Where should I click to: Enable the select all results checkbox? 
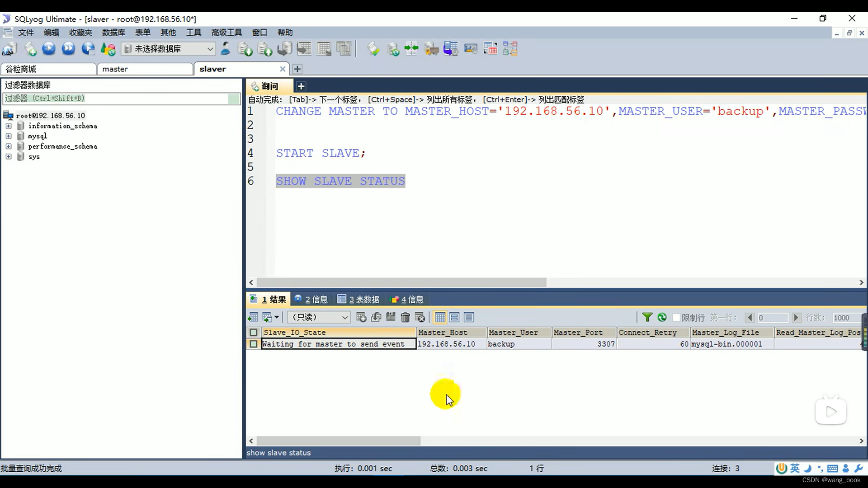pos(253,333)
